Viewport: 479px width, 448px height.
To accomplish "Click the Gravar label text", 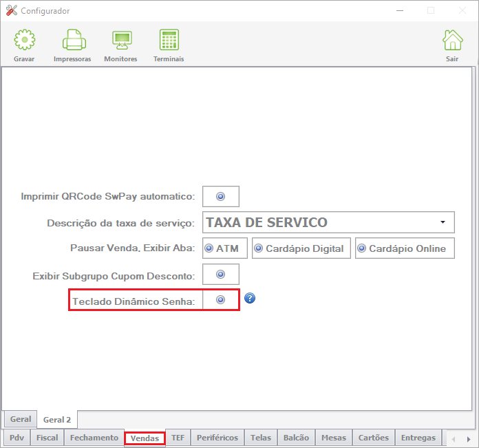I will click(24, 59).
